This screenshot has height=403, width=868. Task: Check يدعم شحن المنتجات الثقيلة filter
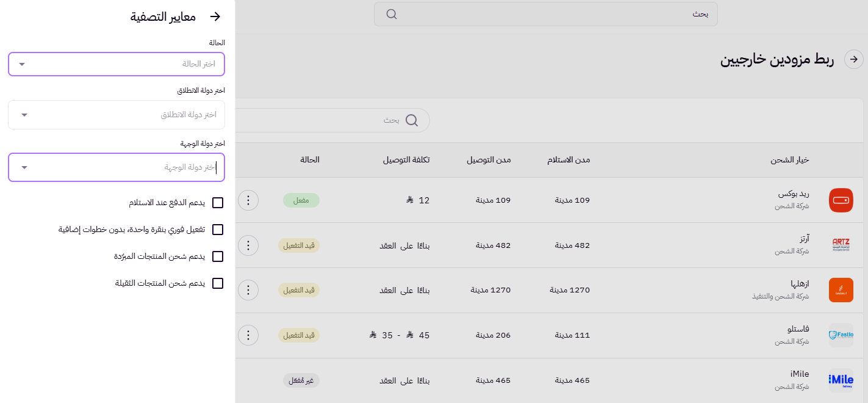[x=218, y=283]
